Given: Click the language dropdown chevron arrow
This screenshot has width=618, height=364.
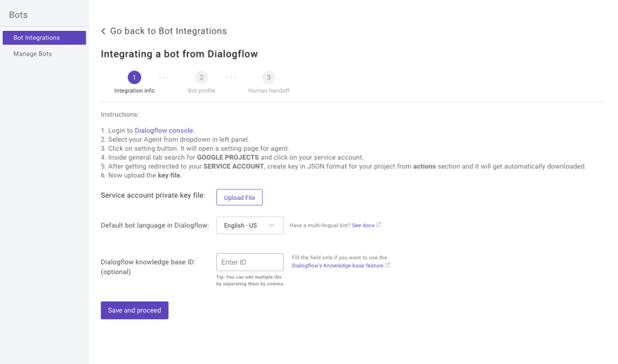Looking at the screenshot, I should 272,225.
